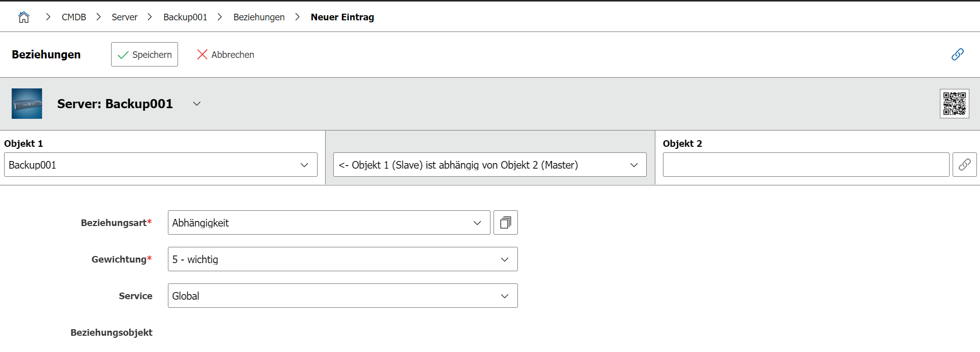Click the home icon in breadcrumb
The height and width of the screenshot is (352, 980).
24,17
